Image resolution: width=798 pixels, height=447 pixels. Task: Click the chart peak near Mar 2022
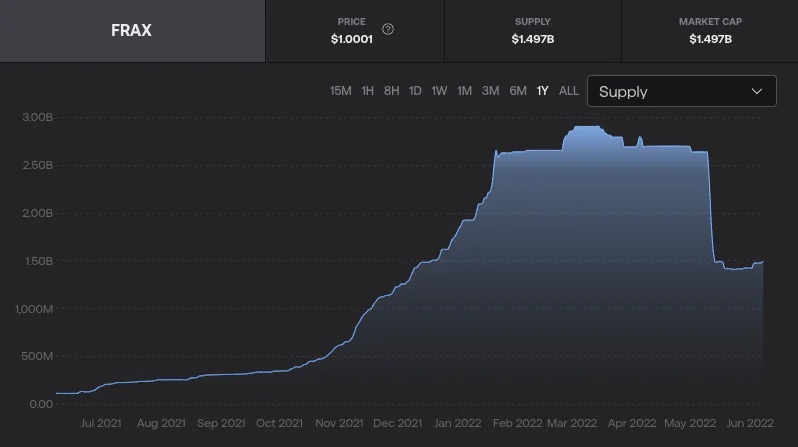click(x=585, y=128)
